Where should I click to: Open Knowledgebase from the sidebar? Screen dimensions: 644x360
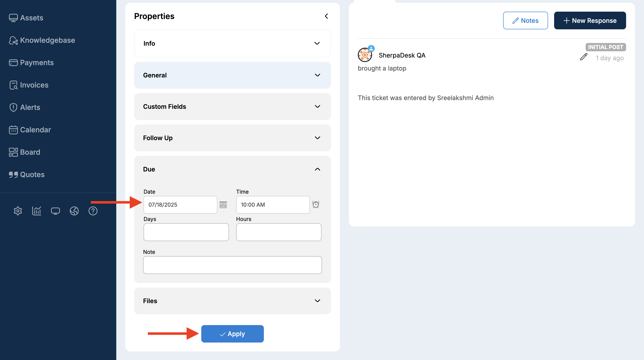point(47,40)
